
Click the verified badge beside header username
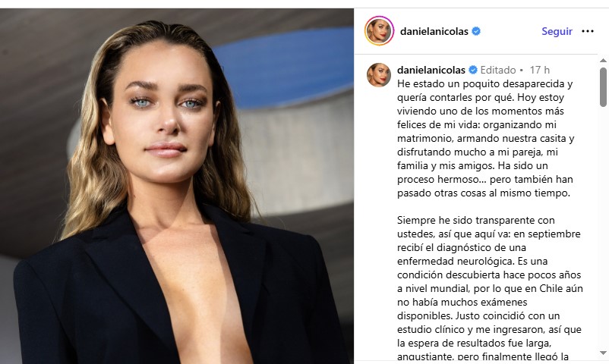click(x=476, y=31)
